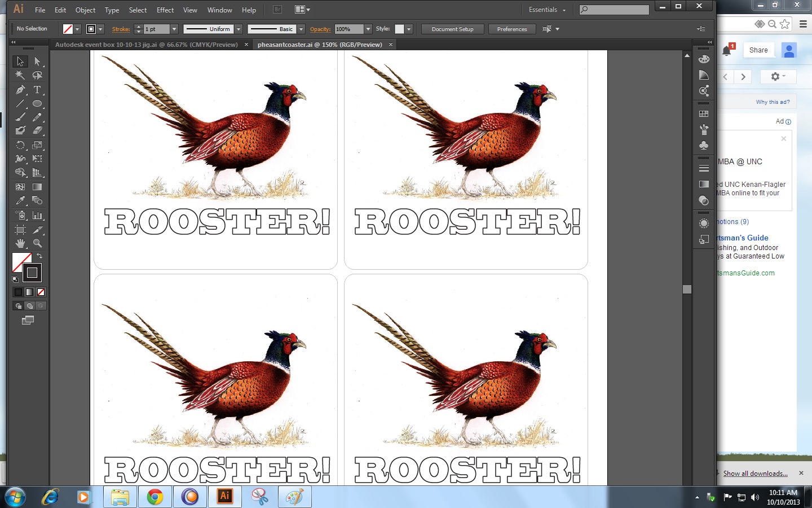Collapse the tools panel double-arrow

tap(14, 42)
